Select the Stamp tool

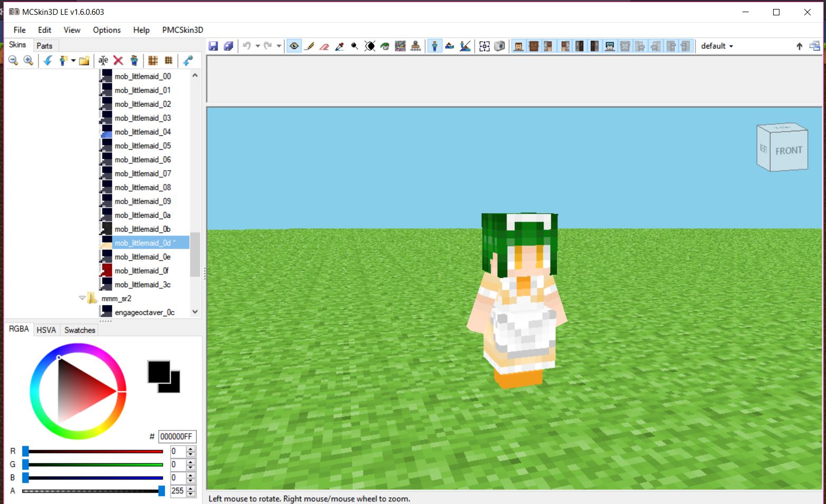click(x=415, y=45)
